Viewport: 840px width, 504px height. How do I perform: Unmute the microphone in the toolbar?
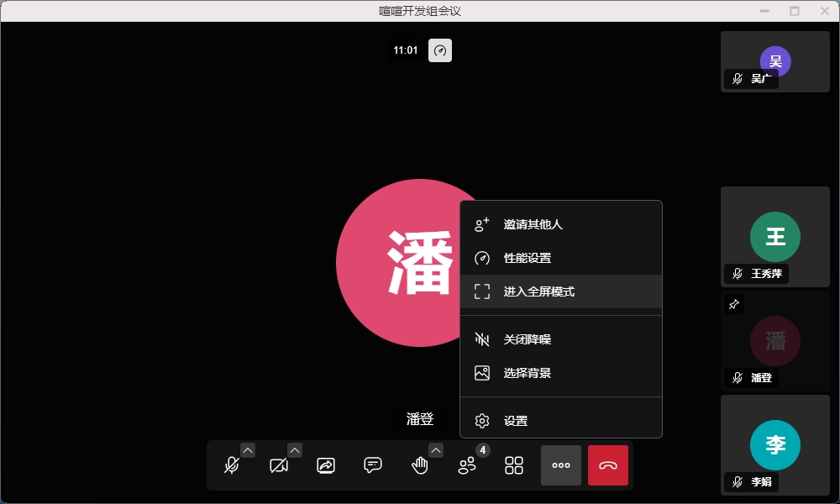[232, 465]
